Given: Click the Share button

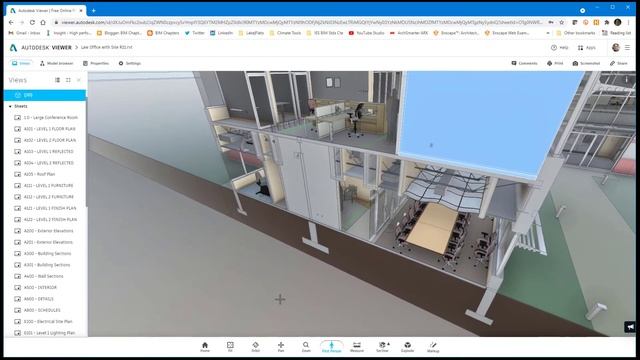Looking at the screenshot, I should [x=619, y=63].
